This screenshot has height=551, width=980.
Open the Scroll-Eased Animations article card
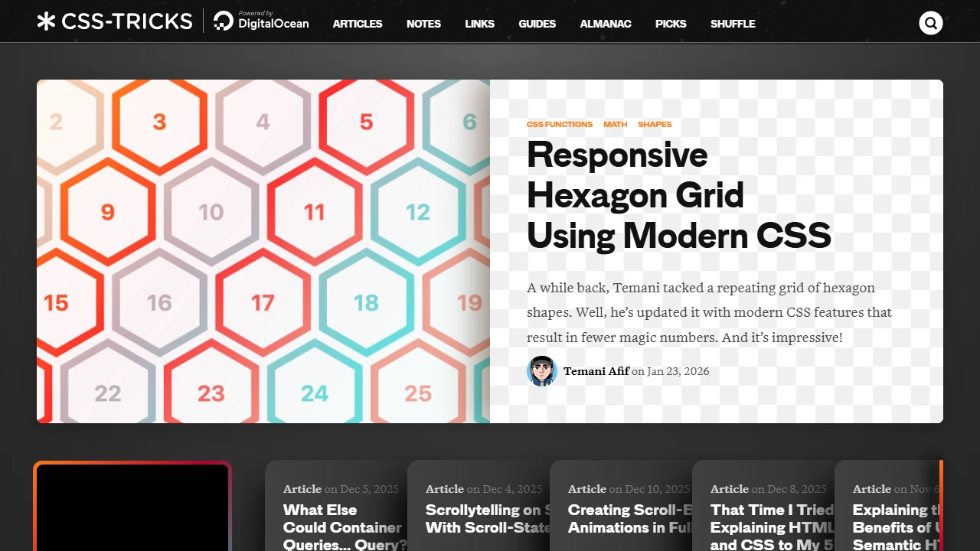pos(628,519)
